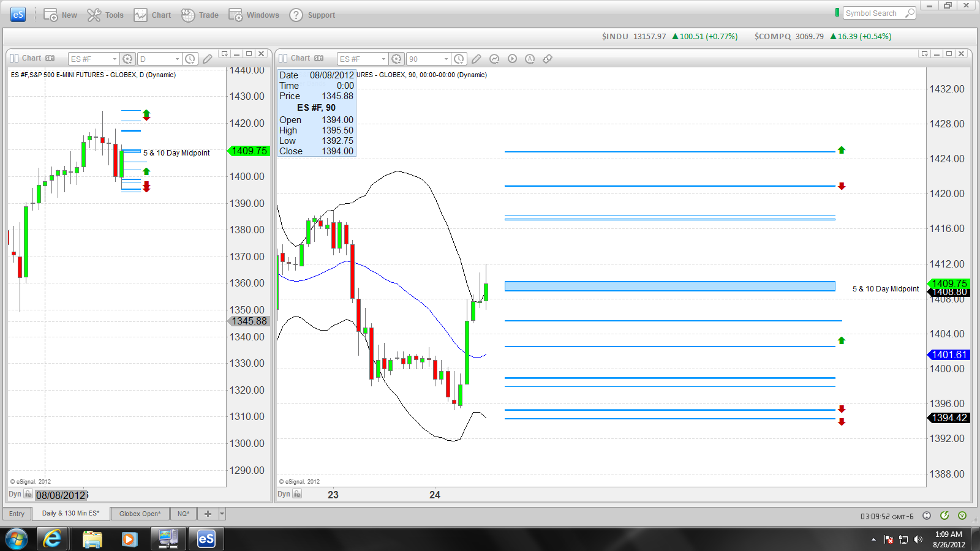
Task: Toggle SIM mode badge on left chart
Action: (50, 58)
